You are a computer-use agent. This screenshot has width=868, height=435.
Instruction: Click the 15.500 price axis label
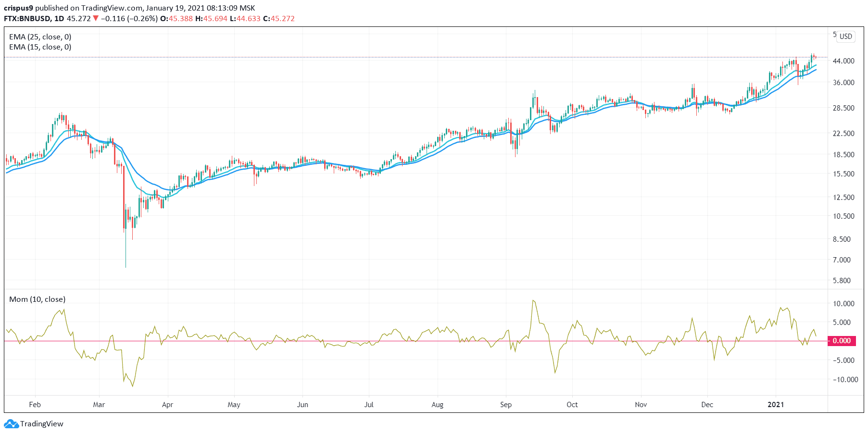click(844, 174)
